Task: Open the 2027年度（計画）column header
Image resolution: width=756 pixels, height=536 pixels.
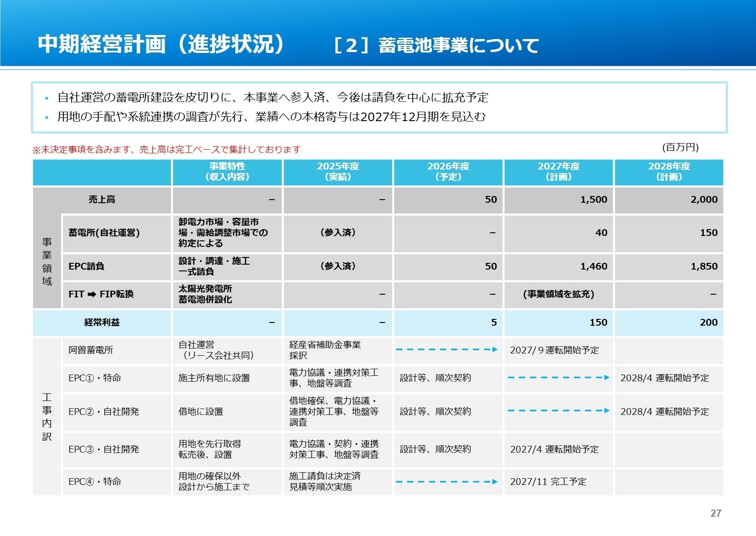Action: (558, 172)
